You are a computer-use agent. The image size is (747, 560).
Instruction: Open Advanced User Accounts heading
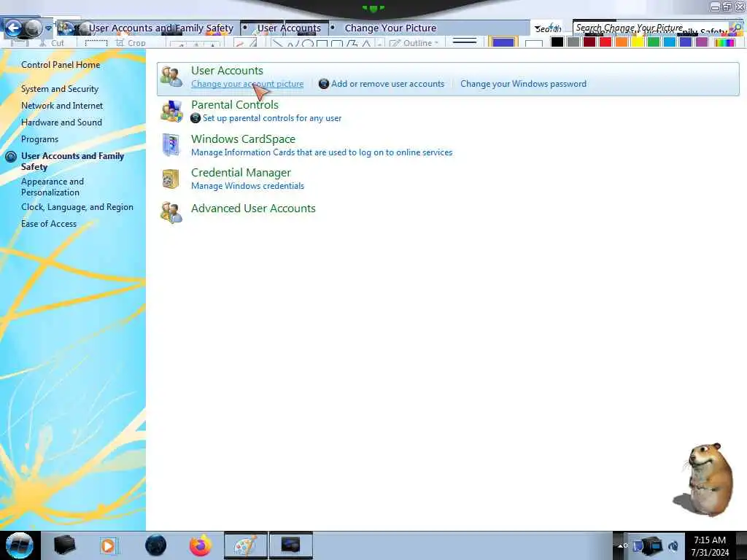(x=253, y=209)
